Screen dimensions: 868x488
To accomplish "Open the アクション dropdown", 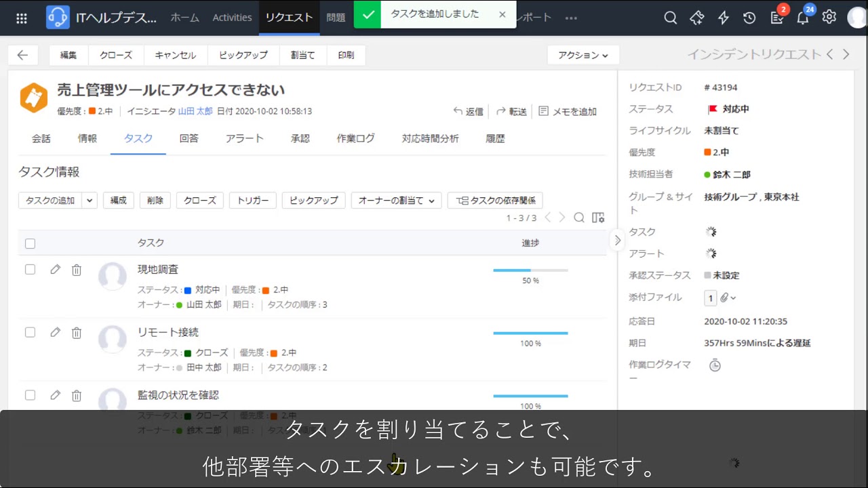I will coord(583,55).
